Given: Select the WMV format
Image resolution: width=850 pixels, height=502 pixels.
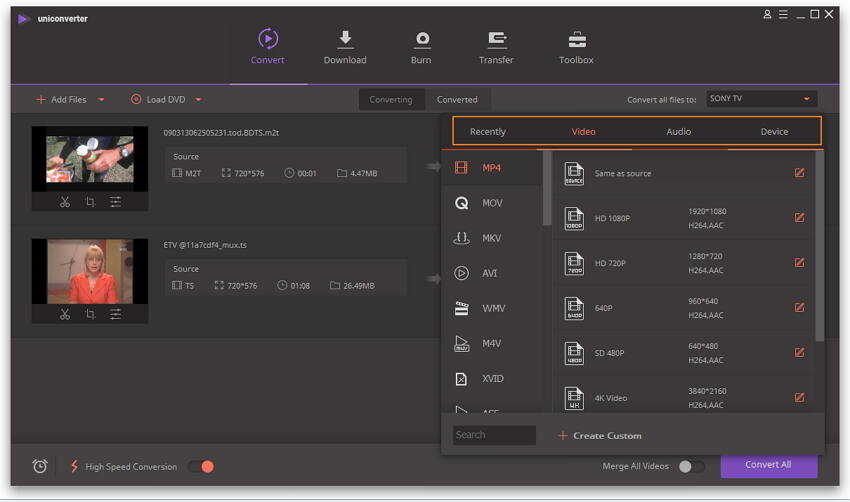Looking at the screenshot, I should click(492, 308).
